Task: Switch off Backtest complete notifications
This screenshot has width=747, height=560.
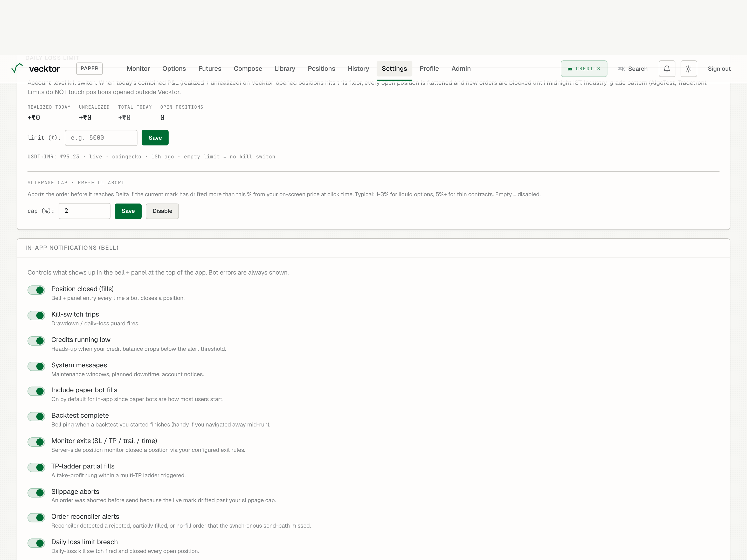Action: tap(36, 417)
